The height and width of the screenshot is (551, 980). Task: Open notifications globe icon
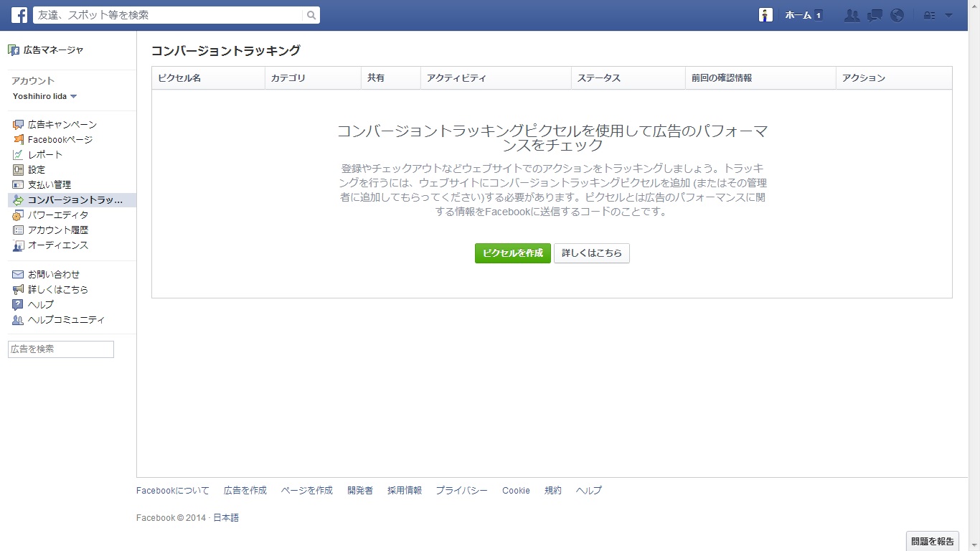(x=897, y=15)
